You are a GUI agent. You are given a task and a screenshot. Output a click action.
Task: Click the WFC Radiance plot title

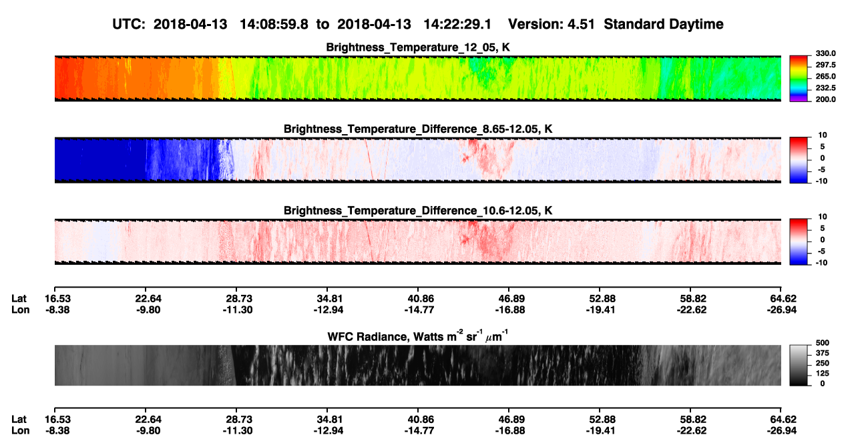click(x=417, y=336)
